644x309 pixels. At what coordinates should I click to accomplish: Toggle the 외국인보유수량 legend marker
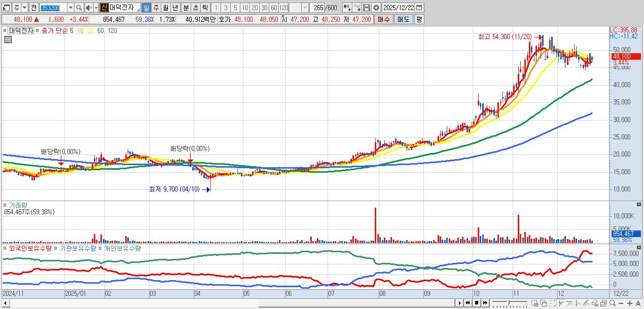coord(6,249)
